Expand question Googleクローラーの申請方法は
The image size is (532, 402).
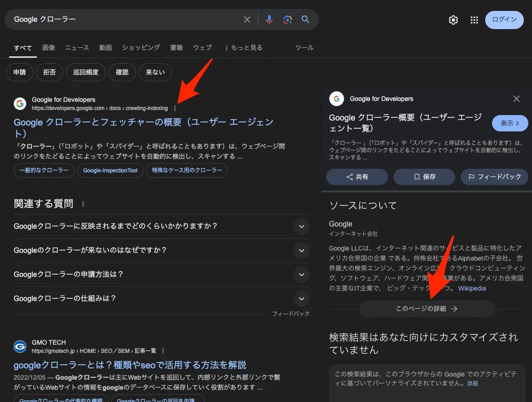[x=161, y=274]
